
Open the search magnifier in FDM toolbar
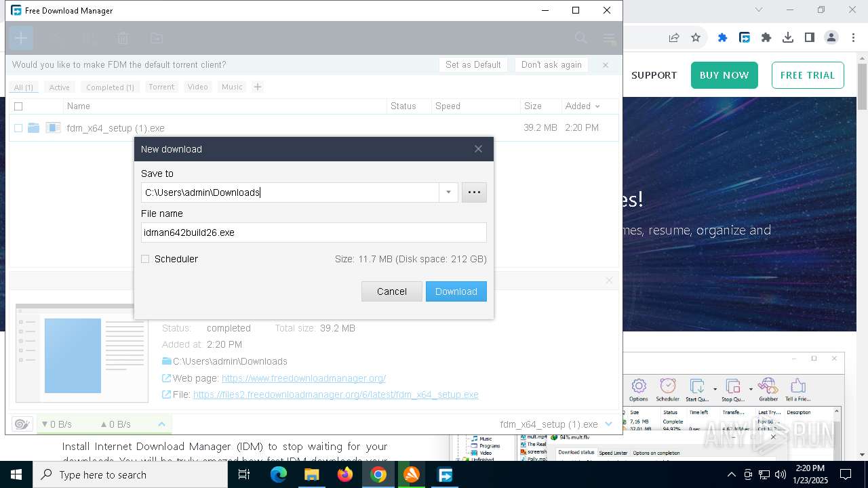coord(581,38)
